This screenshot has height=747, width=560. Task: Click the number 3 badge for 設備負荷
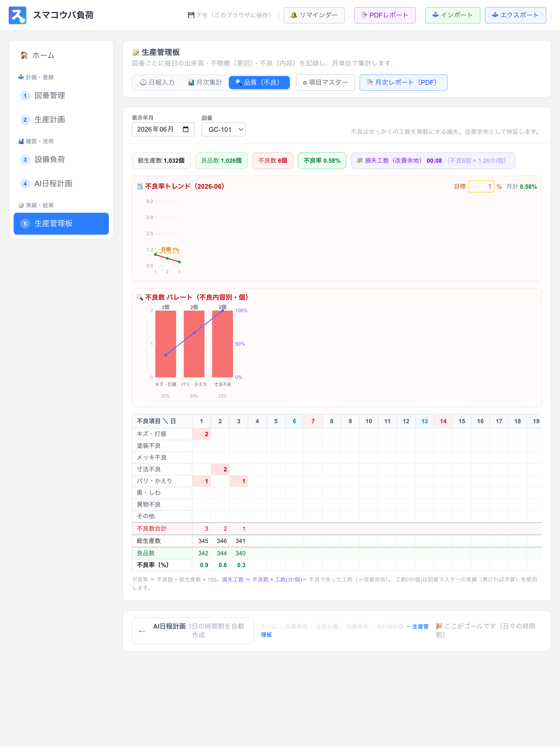coord(25,160)
